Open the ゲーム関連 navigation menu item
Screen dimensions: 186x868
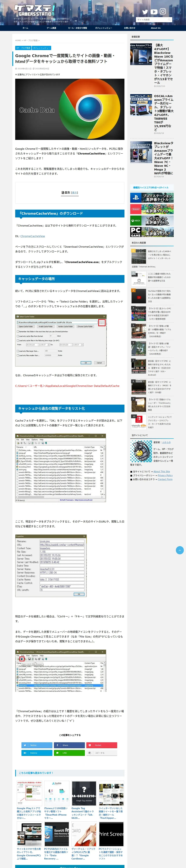click(x=51, y=28)
